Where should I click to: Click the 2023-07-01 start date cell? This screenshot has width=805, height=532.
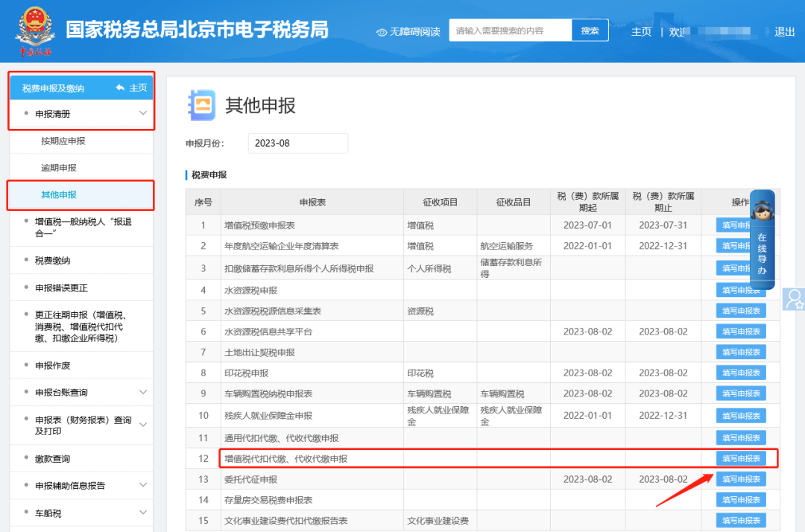click(x=588, y=225)
